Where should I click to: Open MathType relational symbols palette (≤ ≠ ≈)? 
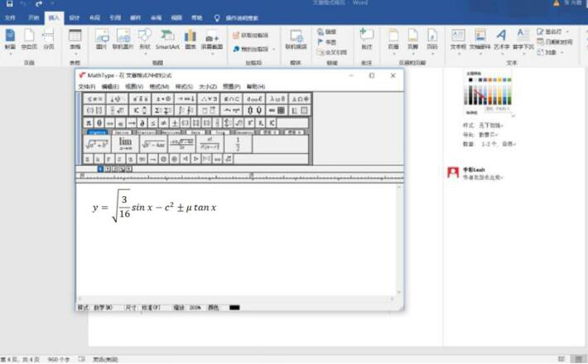pyautogui.click(x=94, y=99)
